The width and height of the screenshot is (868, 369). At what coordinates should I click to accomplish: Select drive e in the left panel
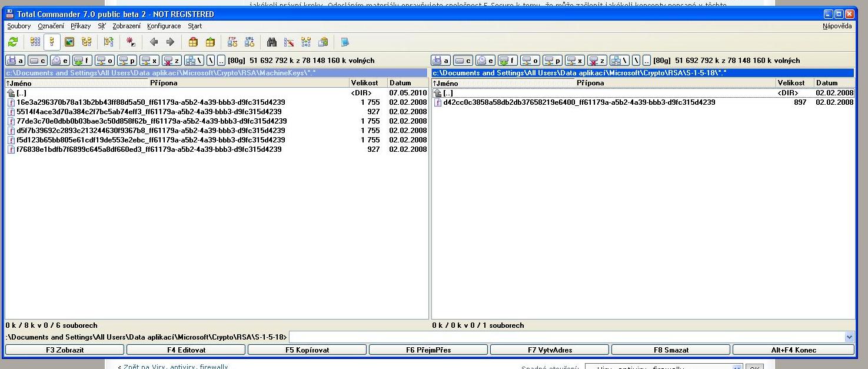[60, 60]
